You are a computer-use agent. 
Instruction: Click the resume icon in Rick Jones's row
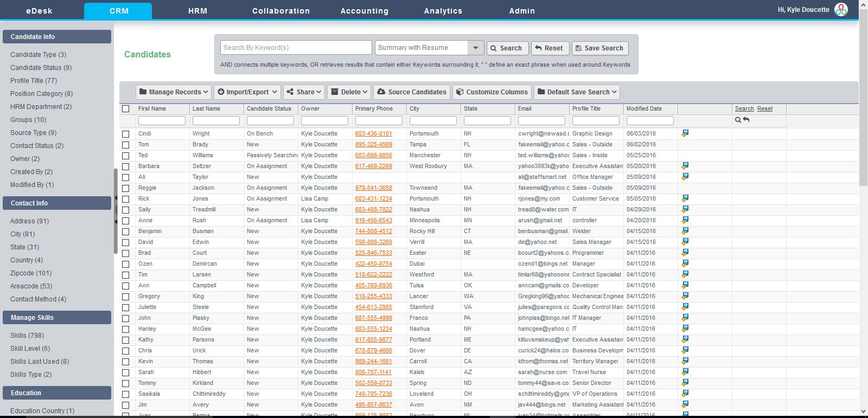[x=685, y=198]
